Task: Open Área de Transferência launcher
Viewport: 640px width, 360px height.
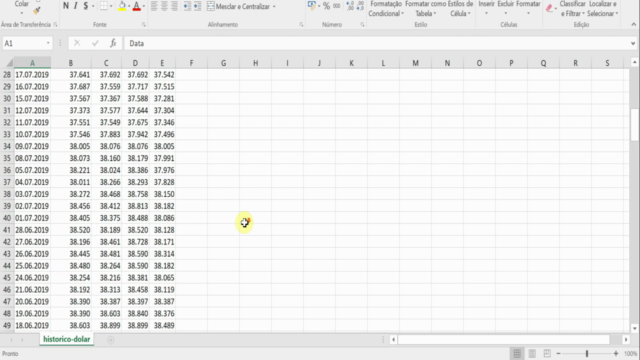Action: [x=56, y=25]
